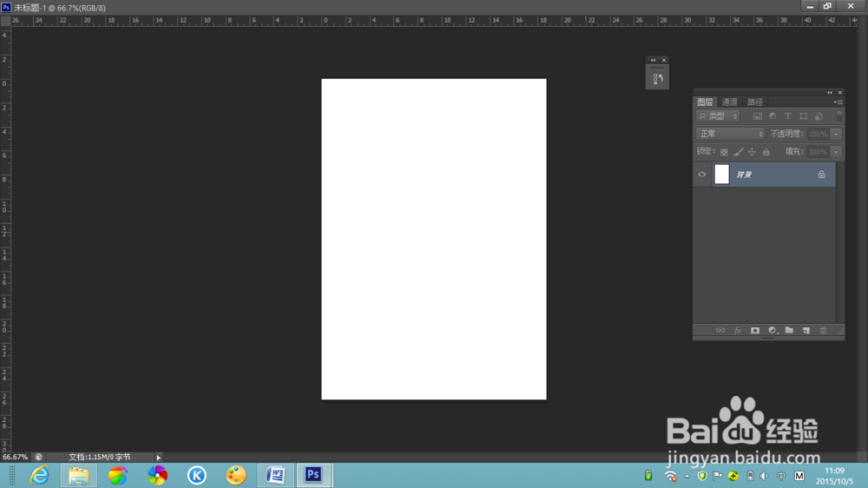Open the Layers panel flyout menu

(x=838, y=102)
